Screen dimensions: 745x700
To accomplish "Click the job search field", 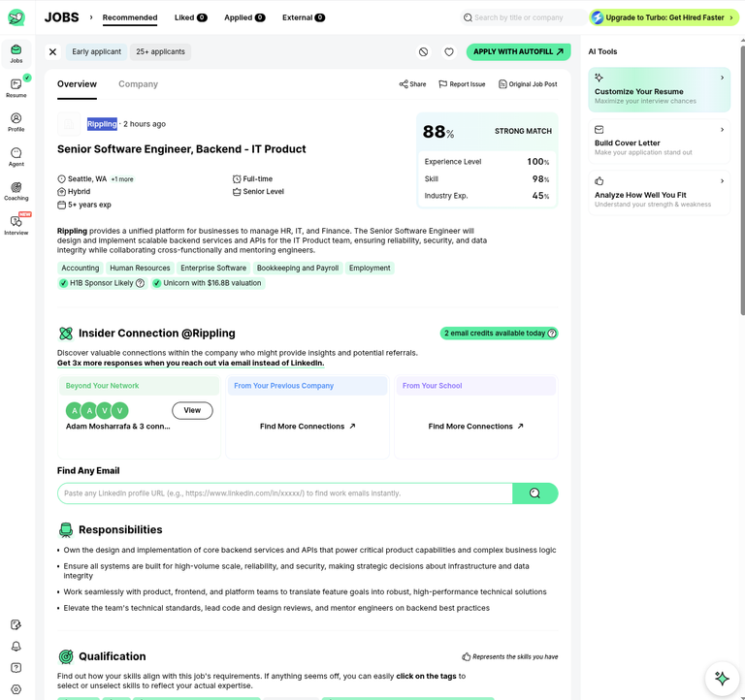I will tap(523, 17).
